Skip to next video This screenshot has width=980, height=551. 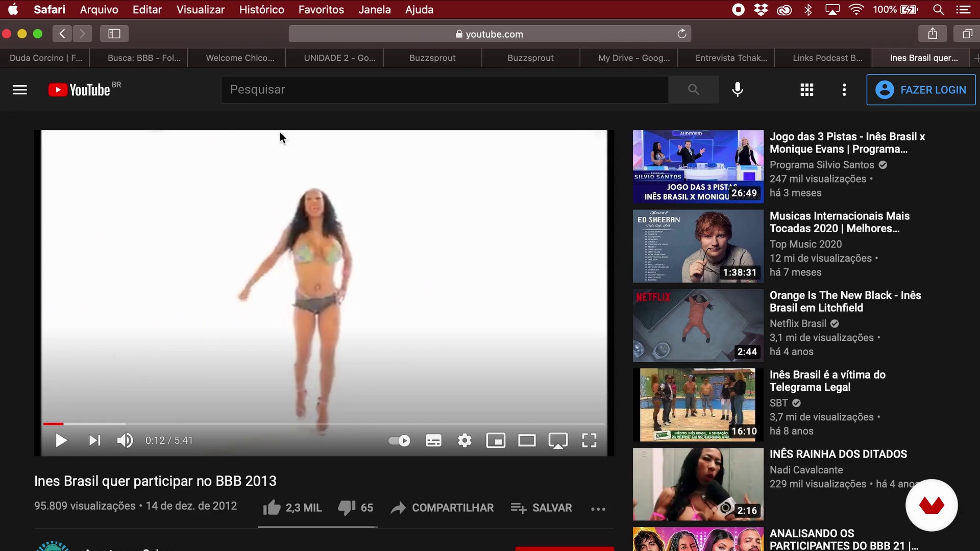(x=94, y=440)
